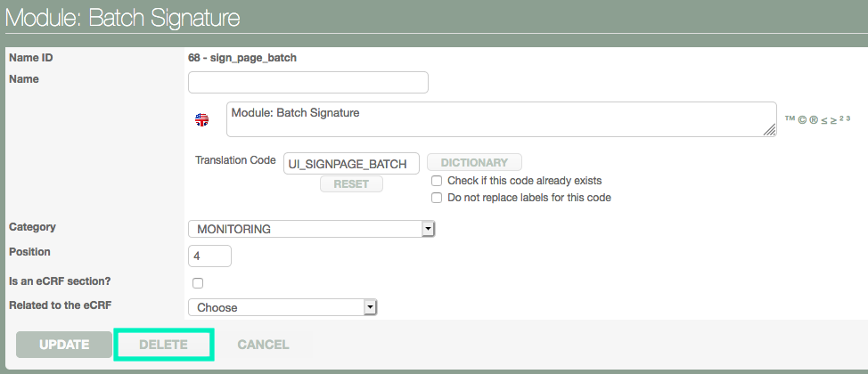Insert the less-than-or-equal ≤ symbol

[823, 118]
